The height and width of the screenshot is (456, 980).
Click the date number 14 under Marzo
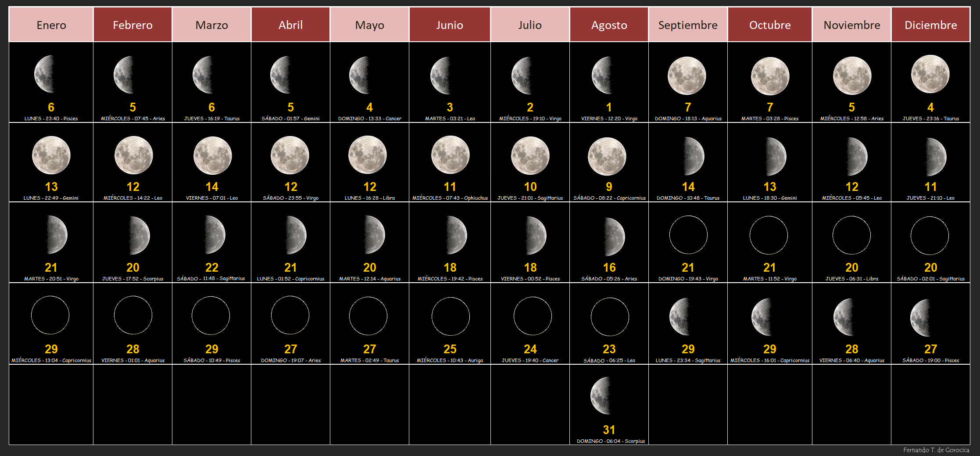click(x=212, y=187)
